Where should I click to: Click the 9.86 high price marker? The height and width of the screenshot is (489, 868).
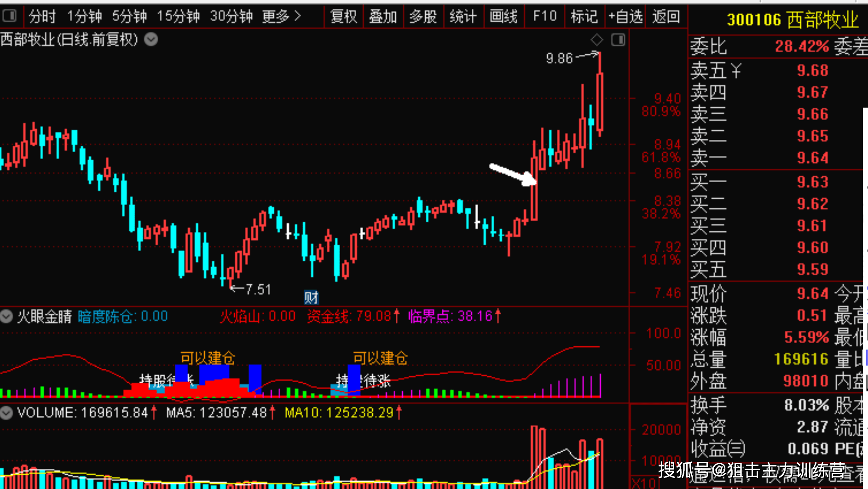[559, 58]
